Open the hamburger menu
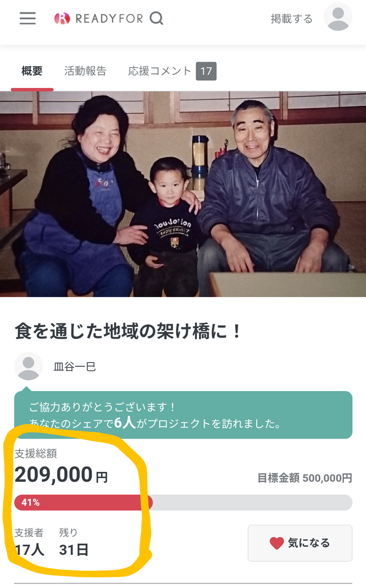This screenshot has width=366, height=588. click(x=27, y=18)
